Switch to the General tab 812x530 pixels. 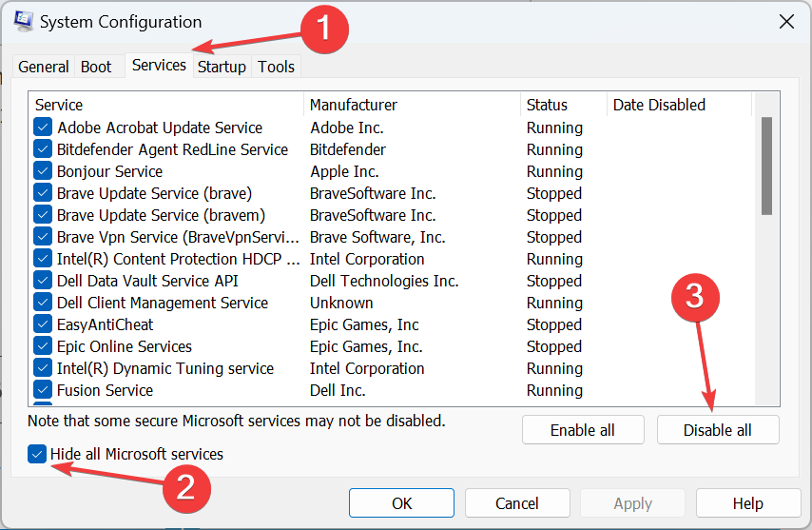coord(44,67)
